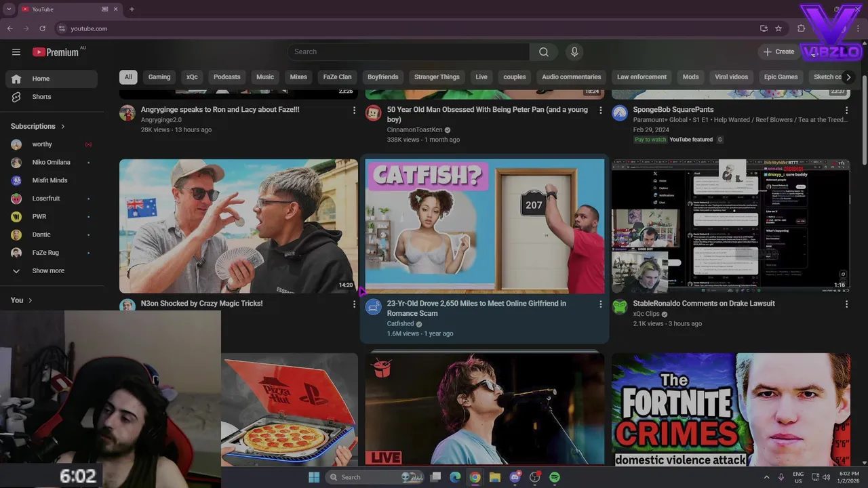This screenshot has width=868, height=488.
Task: Select the Mixes filter chip
Action: pyautogui.click(x=298, y=77)
